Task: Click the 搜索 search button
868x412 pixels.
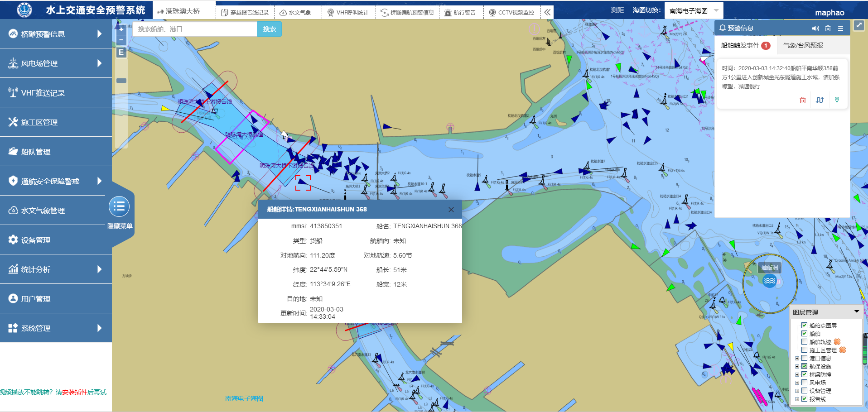Action: 270,29
